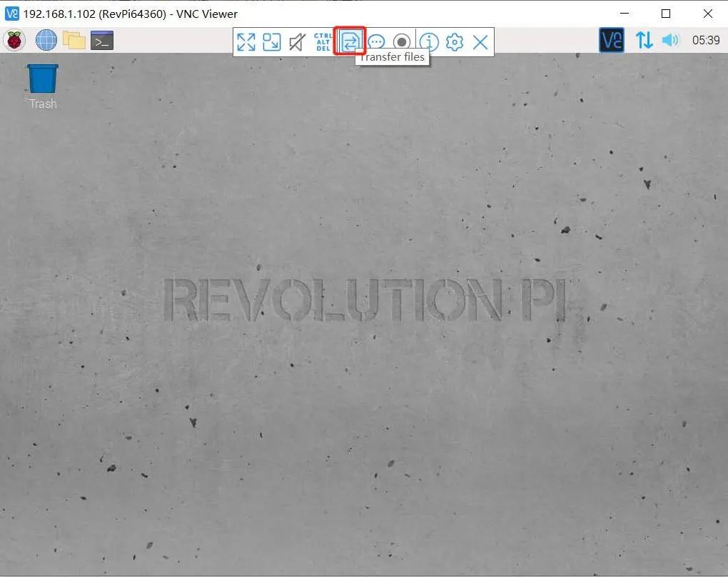Open a terminal on the Raspberry Pi
Viewport: 728px width, 577px height.
(101, 40)
